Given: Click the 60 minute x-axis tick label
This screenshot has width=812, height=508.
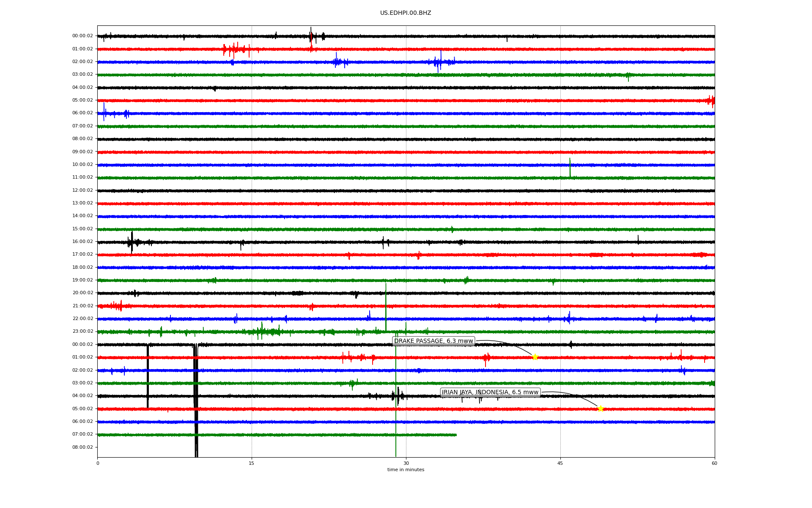Looking at the screenshot, I should [x=714, y=463].
